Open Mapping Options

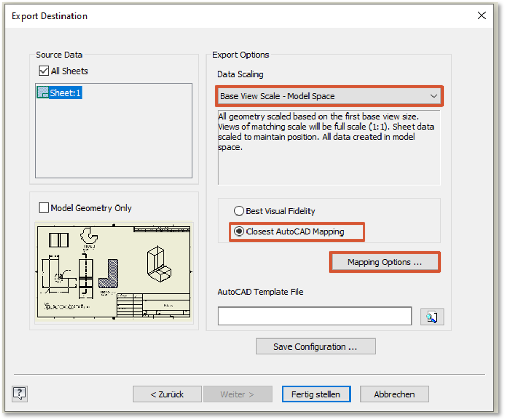[385, 262]
